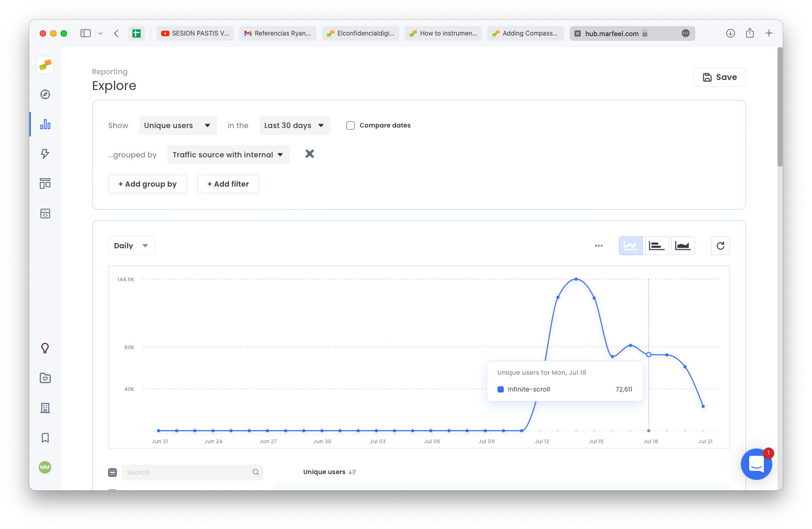Click the MM avatar at sidebar bottom
This screenshot has height=529, width=812.
tap(45, 467)
